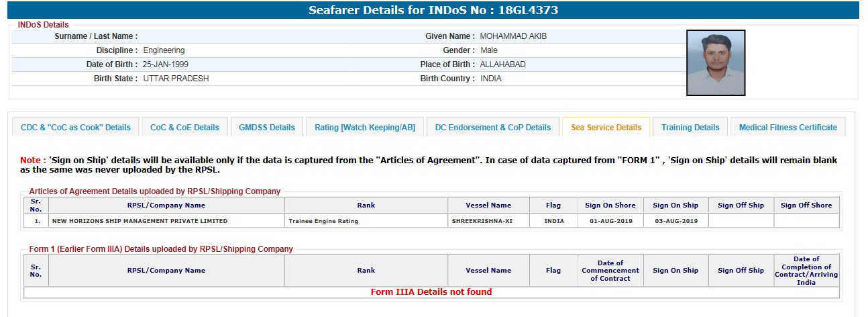Click the New Horizons Ship Management company cell

click(x=140, y=221)
